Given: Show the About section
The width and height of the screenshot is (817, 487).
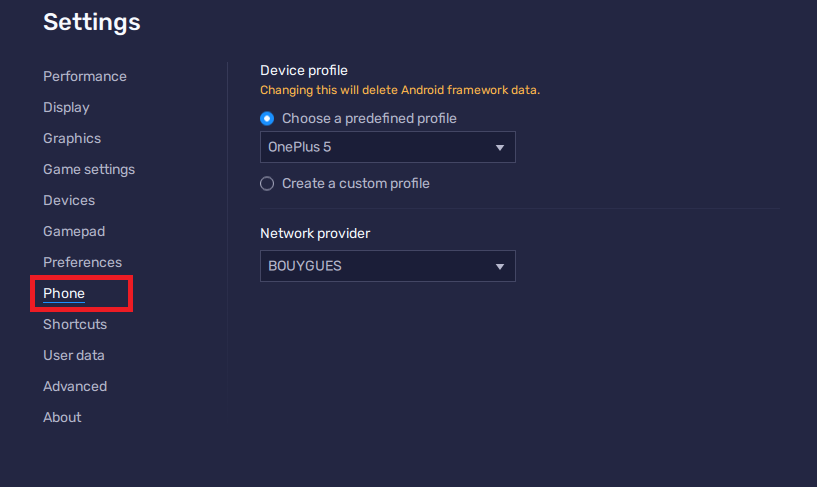Looking at the screenshot, I should [62, 417].
